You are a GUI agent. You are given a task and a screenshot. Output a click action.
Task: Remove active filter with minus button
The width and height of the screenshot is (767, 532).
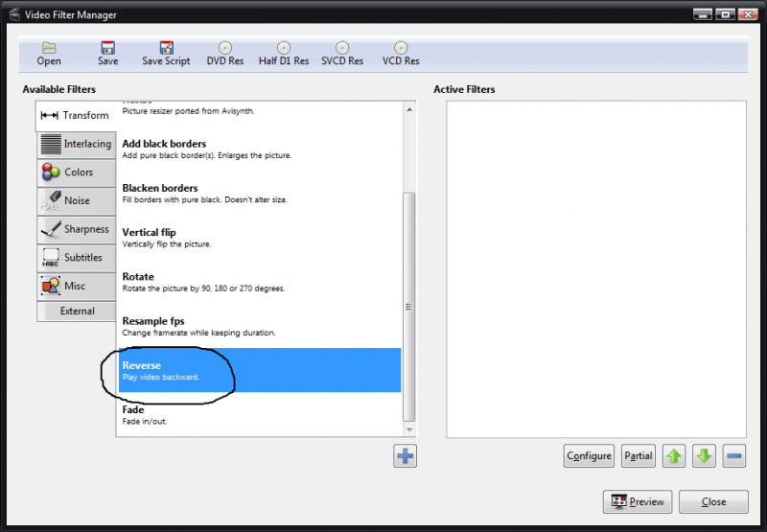[734, 456]
